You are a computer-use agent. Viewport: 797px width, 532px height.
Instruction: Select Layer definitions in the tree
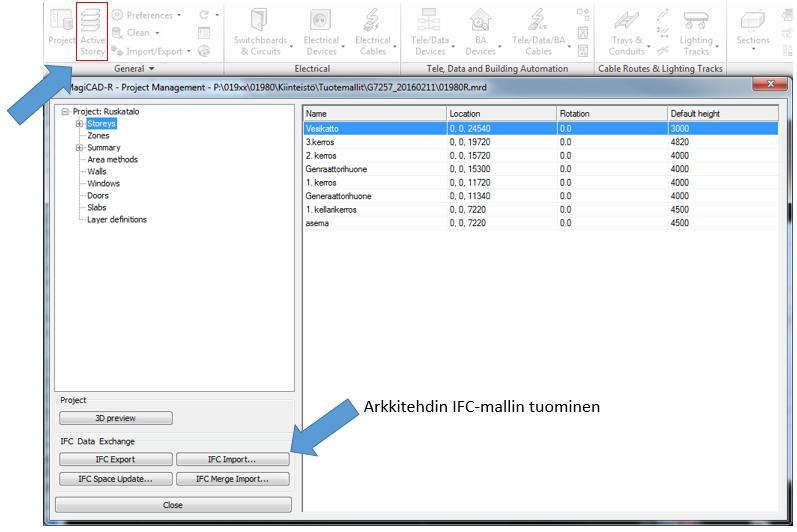pos(117,220)
